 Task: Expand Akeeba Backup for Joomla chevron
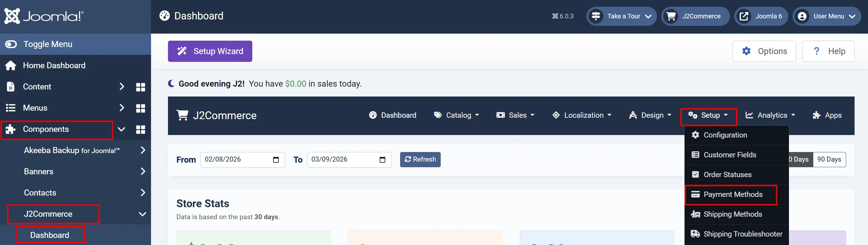pyautogui.click(x=143, y=150)
